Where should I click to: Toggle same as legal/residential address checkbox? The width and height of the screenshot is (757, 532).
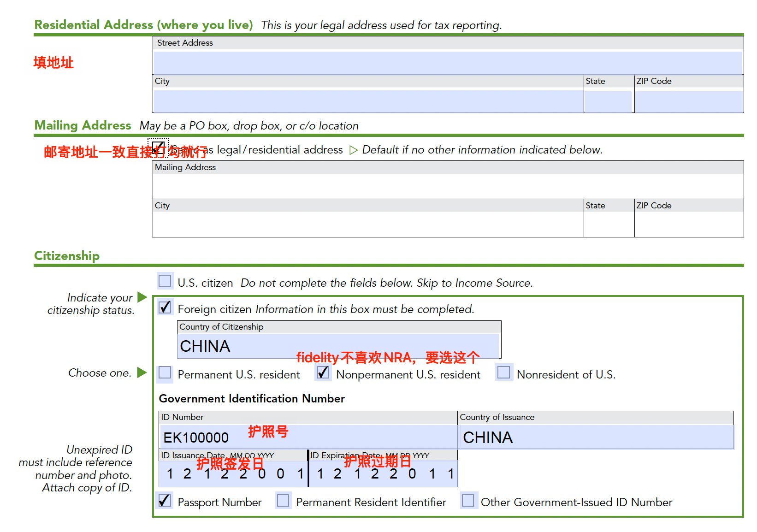[158, 148]
